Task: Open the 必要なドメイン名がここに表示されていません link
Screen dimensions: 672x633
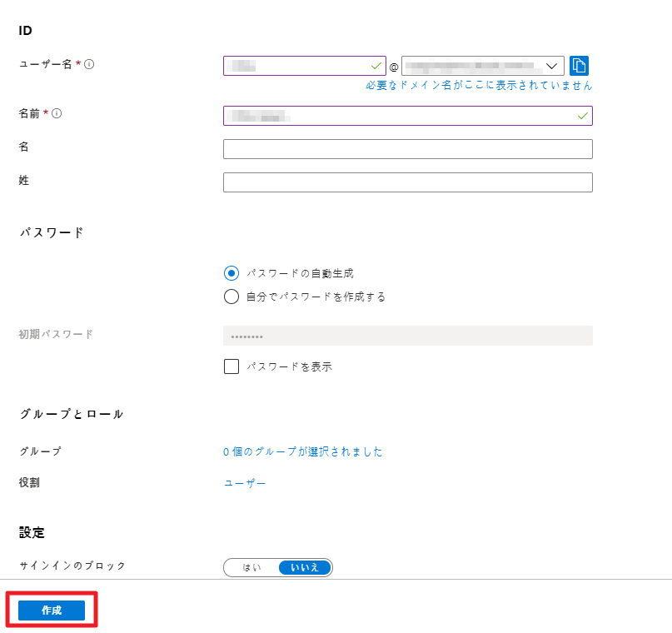Action: pos(479,85)
